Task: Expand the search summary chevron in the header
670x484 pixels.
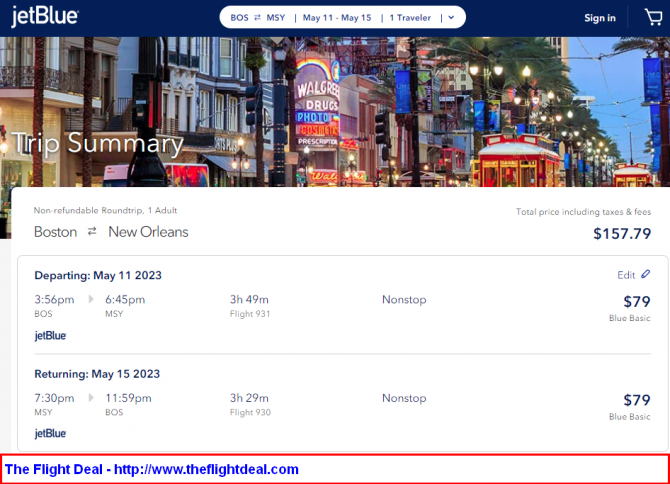Action: 451,18
